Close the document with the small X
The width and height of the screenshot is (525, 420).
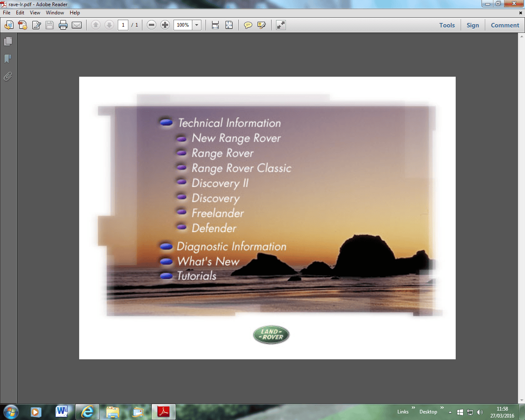point(521,13)
